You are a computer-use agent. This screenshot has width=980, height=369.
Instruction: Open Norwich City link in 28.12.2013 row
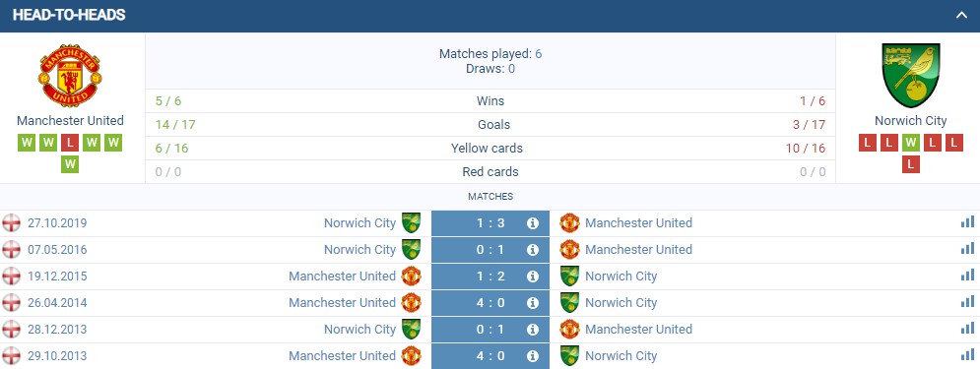pos(359,329)
